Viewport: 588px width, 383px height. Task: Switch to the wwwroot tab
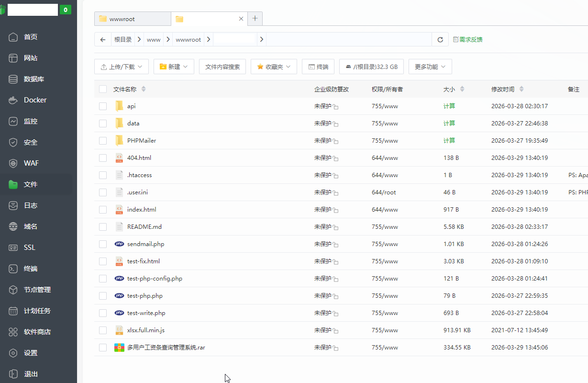[x=132, y=19]
